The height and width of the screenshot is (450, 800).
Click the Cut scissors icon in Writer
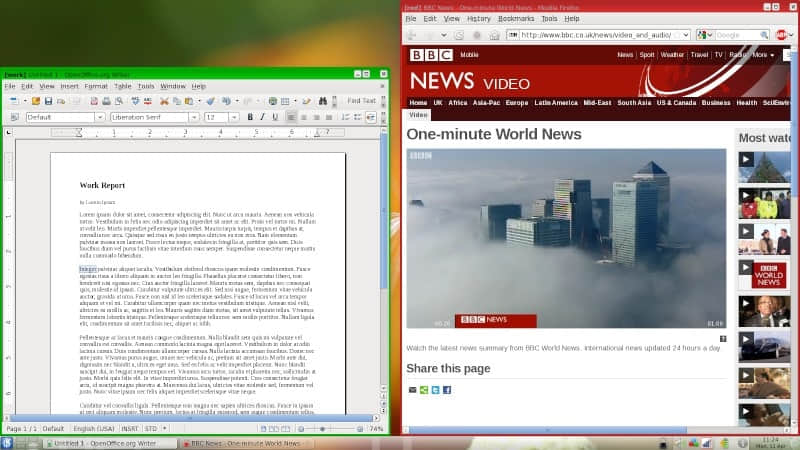click(165, 101)
